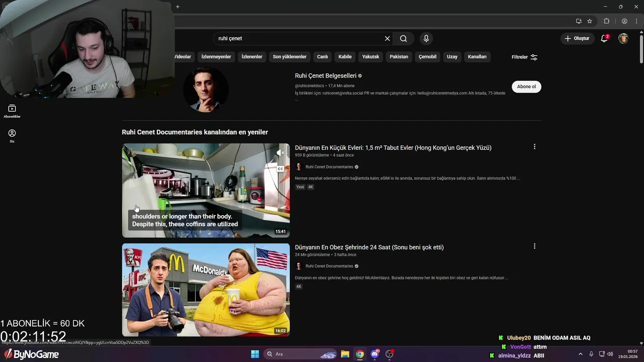Select the Pakistan filter chip

tap(399, 57)
